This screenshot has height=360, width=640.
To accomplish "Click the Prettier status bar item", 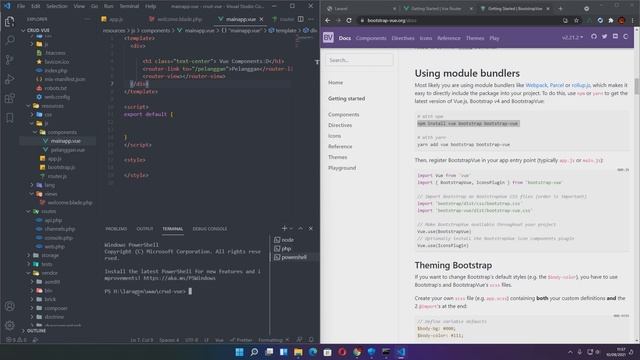I will tap(241, 340).
